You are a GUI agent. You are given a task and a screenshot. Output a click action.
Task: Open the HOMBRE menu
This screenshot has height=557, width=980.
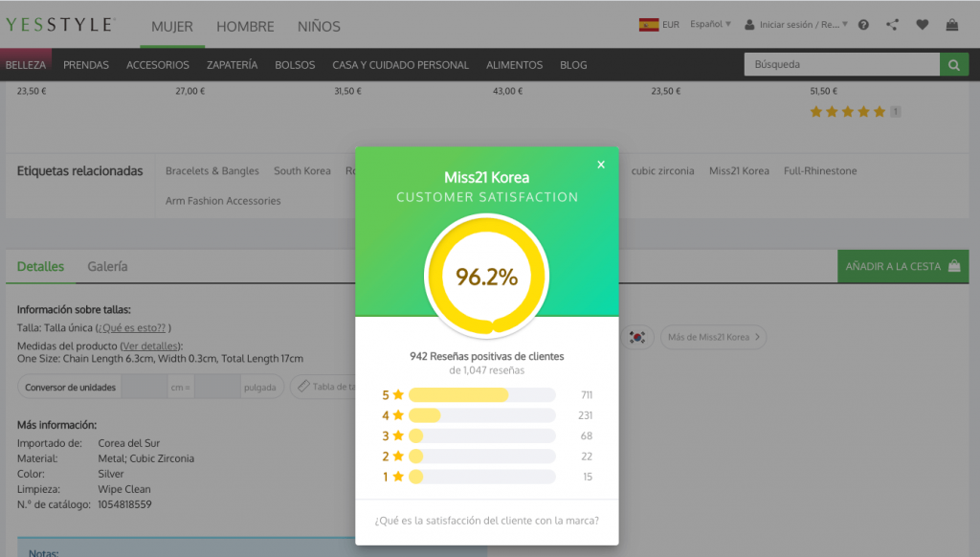click(x=245, y=26)
